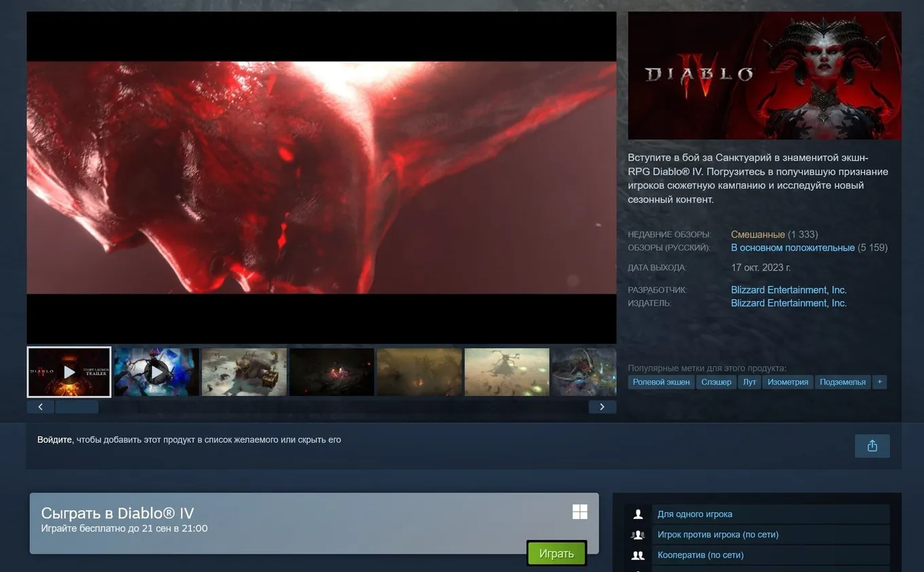The image size is (924, 572).
Task: Click the single-player person icon
Action: click(638, 514)
